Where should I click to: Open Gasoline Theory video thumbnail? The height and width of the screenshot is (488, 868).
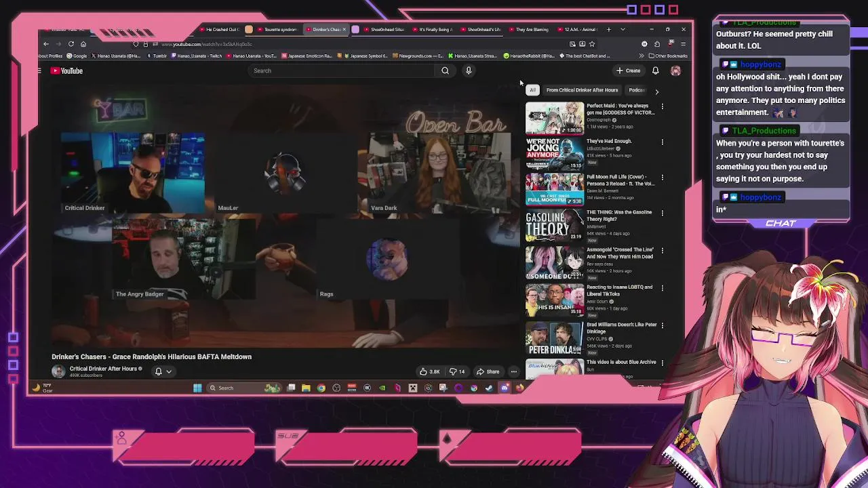555,224
